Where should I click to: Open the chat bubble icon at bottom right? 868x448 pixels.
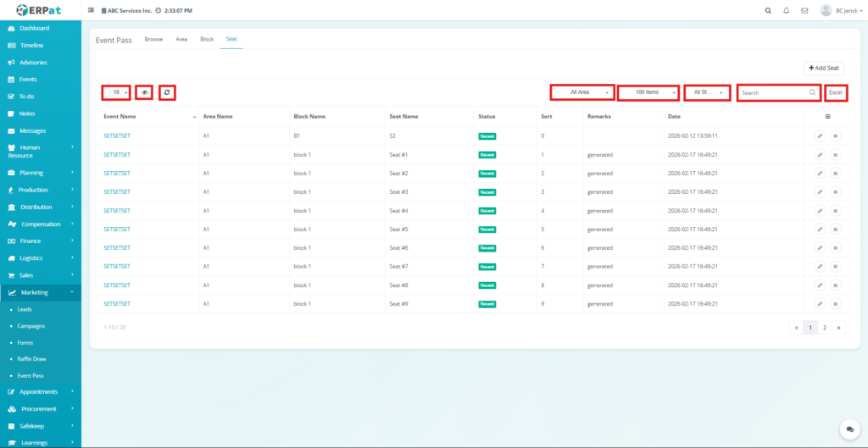(x=845, y=429)
